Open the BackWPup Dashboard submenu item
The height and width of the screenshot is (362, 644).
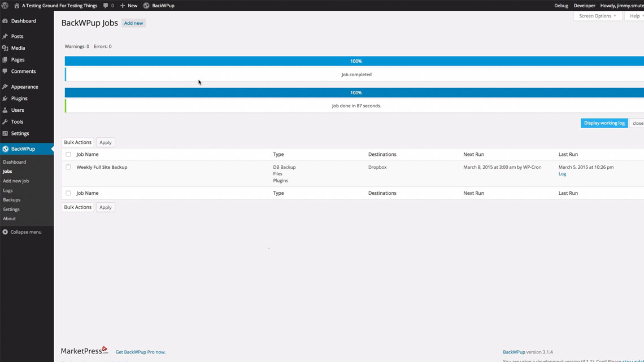click(x=14, y=162)
